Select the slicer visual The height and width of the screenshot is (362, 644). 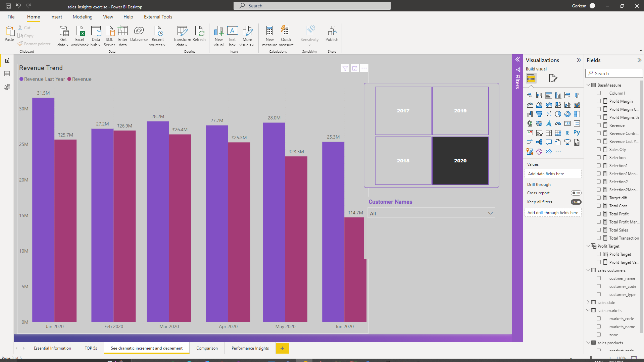pyautogui.click(x=539, y=133)
